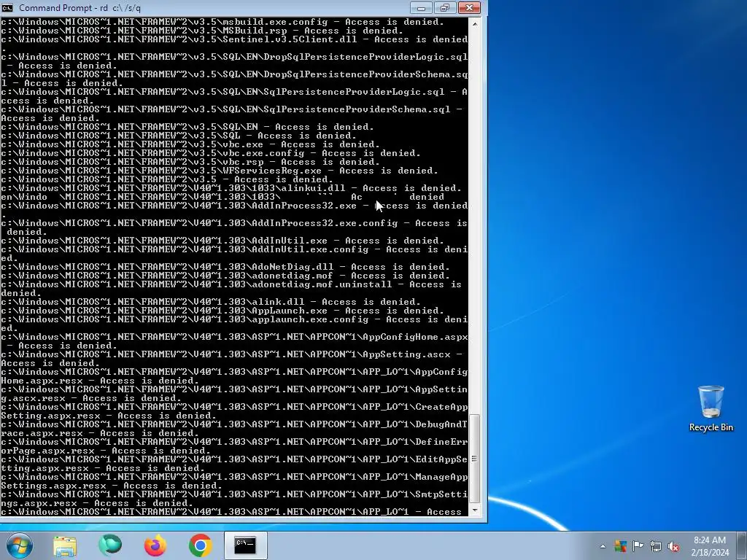Open the Command Prompt system menu icon
Viewport: 747px width, 560px height.
[7, 7]
